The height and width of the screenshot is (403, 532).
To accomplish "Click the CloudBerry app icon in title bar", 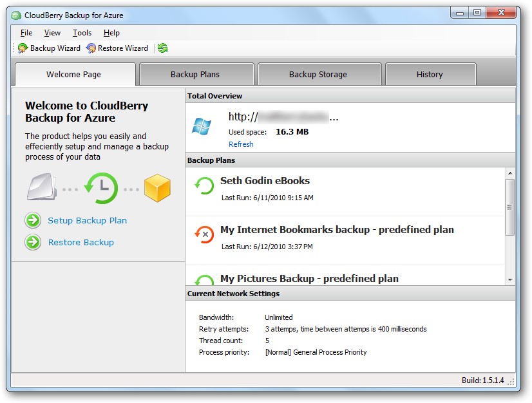I will (15, 15).
